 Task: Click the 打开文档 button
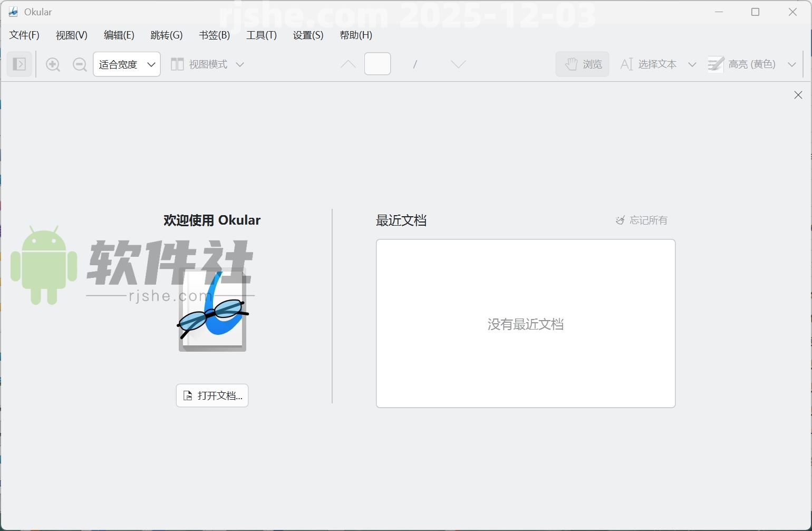(212, 395)
